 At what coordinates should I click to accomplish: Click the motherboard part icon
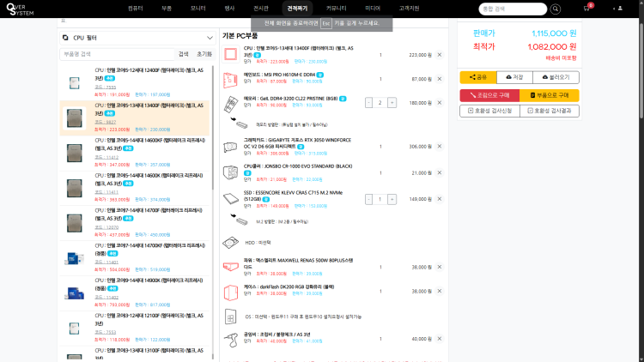point(230,79)
